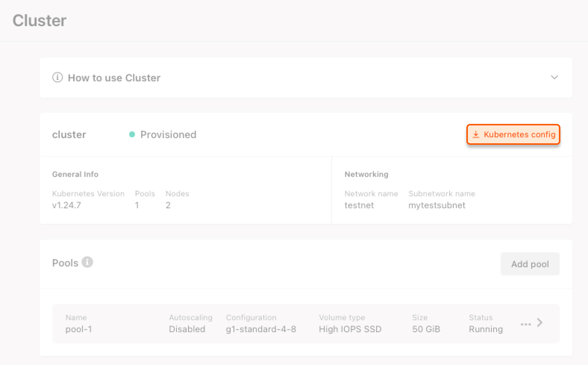Screen dimensions: 588x365
Task: Expand pool-1 row with right chevron
Action: pos(540,322)
